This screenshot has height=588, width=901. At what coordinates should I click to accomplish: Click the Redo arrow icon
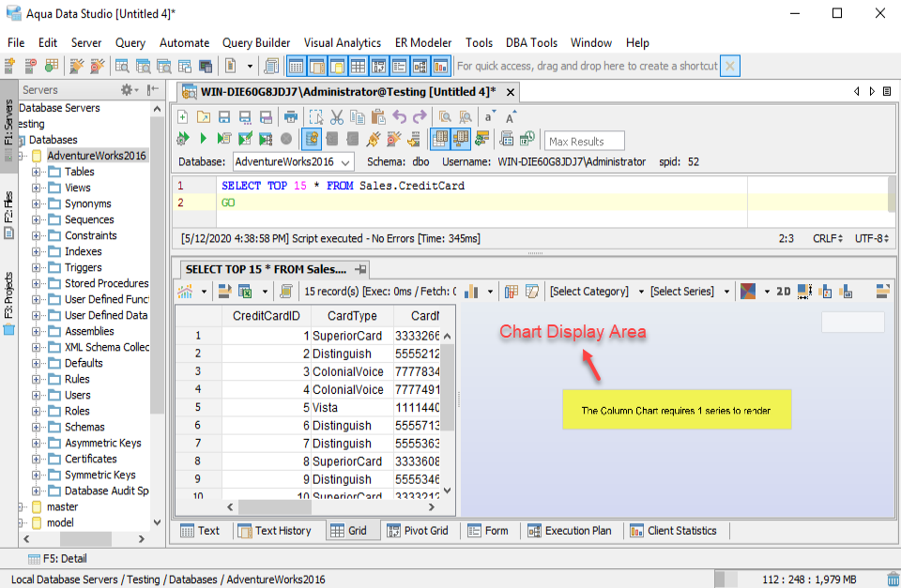[x=420, y=117]
